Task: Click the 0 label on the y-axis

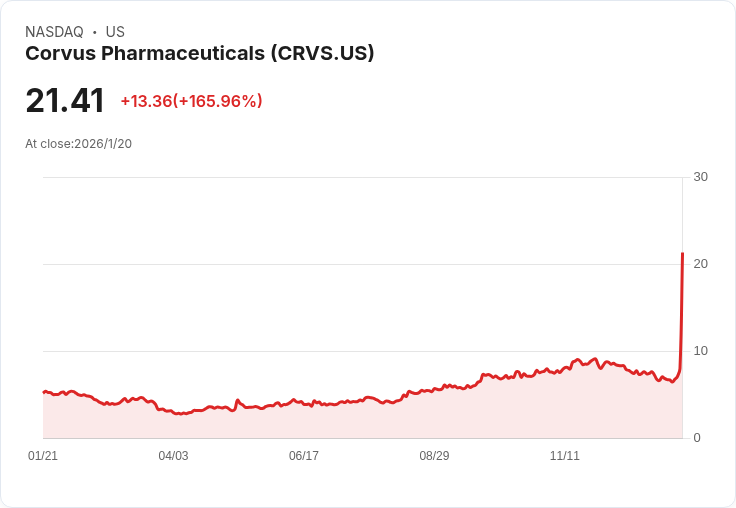Action: point(697,438)
